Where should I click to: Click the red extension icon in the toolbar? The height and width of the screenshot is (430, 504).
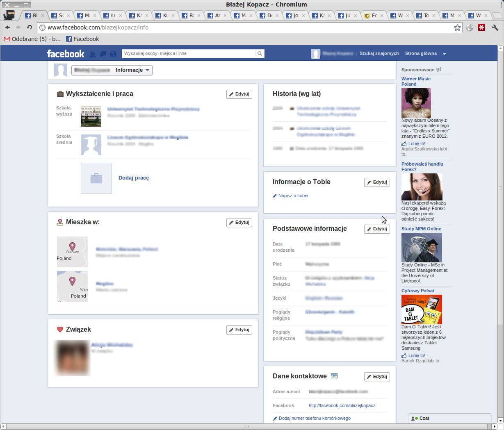pos(482,27)
